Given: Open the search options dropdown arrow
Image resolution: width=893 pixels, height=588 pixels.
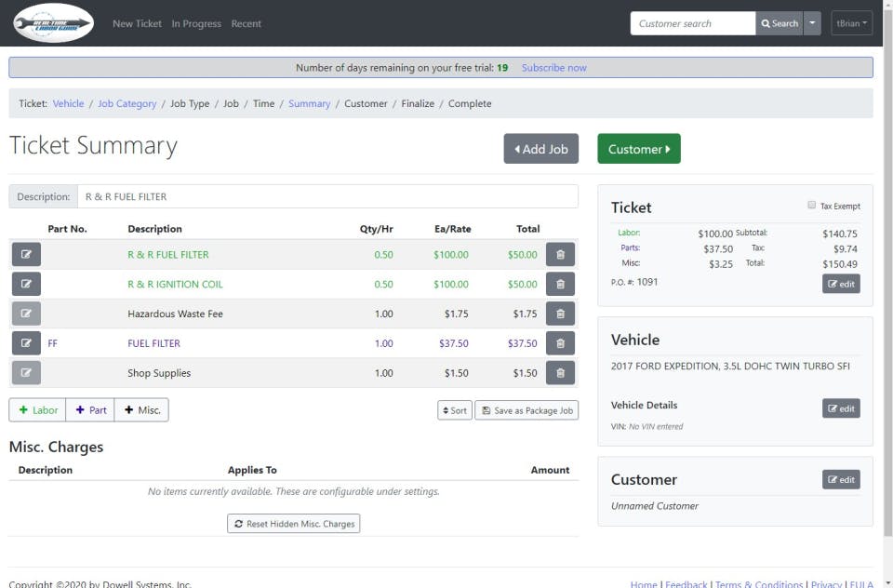Looking at the screenshot, I should (x=811, y=22).
